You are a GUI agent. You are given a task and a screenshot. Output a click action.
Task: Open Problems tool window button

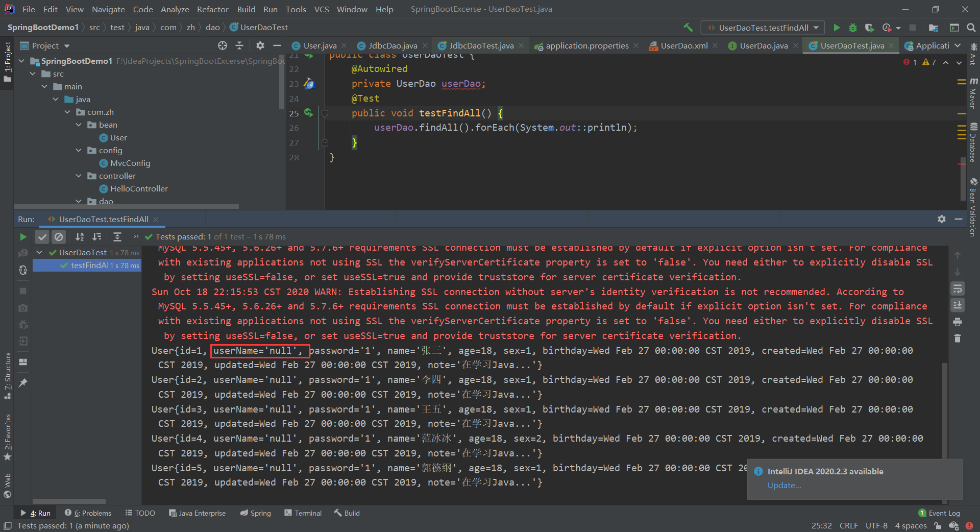pos(88,513)
